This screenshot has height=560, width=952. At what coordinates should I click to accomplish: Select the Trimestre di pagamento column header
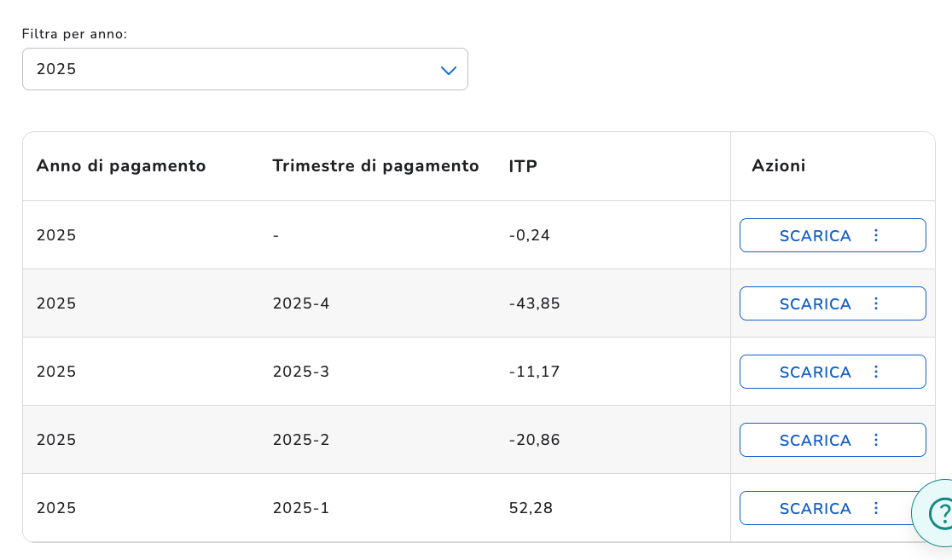tap(375, 165)
